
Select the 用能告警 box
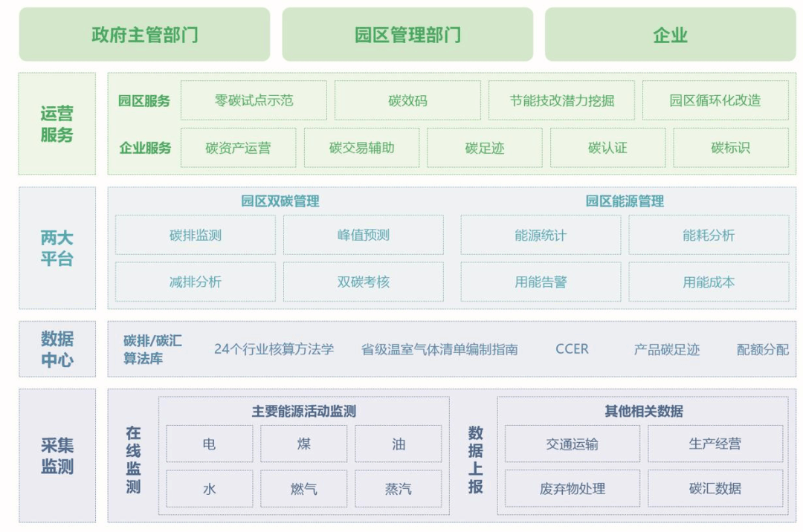[x=541, y=282]
